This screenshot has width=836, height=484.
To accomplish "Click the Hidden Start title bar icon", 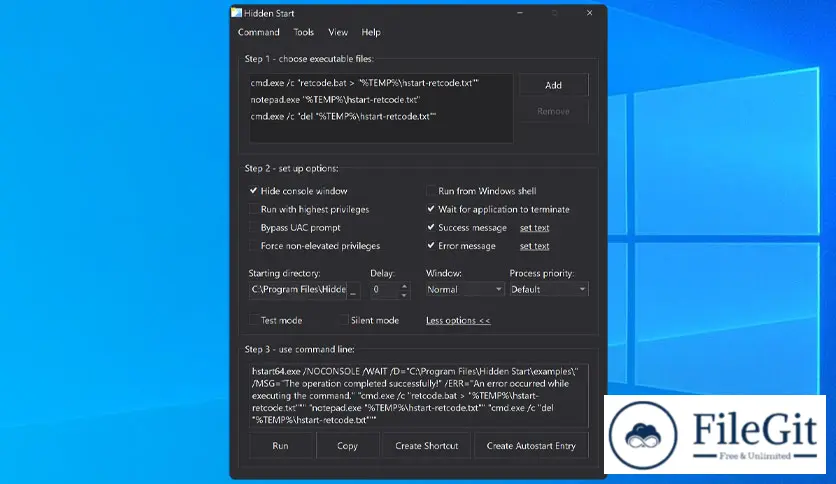I will (236, 13).
